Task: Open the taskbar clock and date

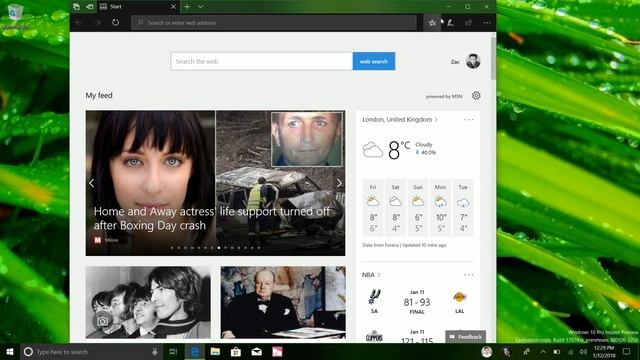Action: [x=604, y=351]
